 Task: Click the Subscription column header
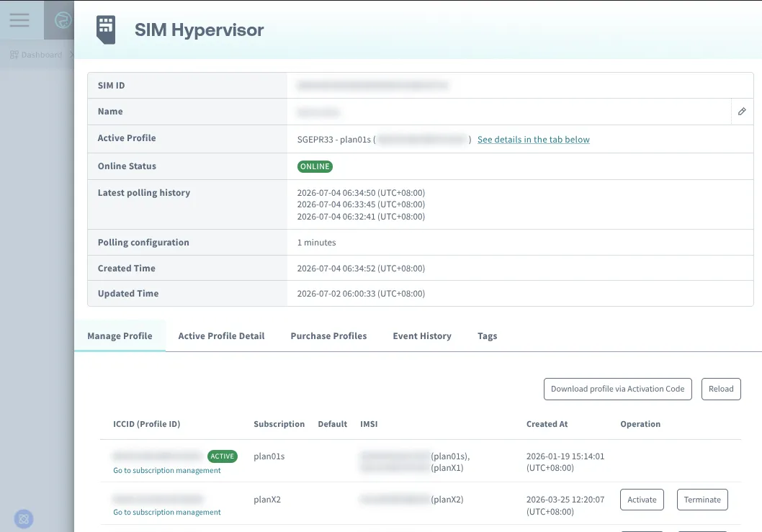[x=279, y=424]
